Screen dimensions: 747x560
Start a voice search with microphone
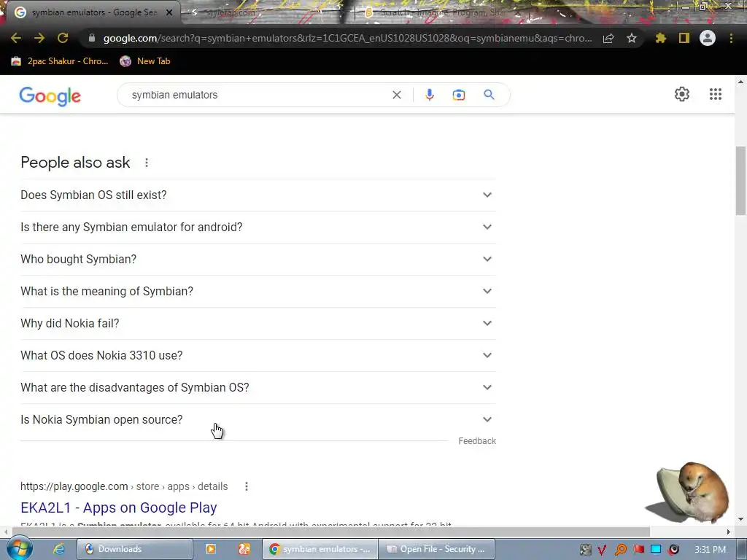click(x=429, y=95)
